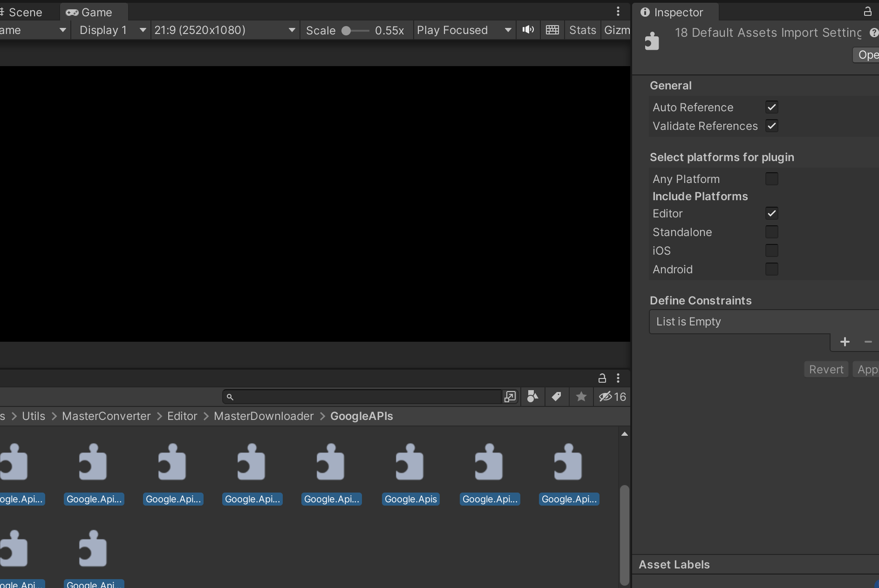This screenshot has height=588, width=879.
Task: Open the Game view more options menu
Action: [618, 11]
